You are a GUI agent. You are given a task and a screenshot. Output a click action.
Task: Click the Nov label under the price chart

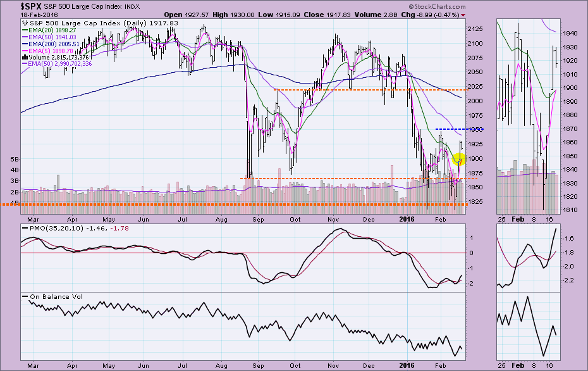(x=333, y=220)
